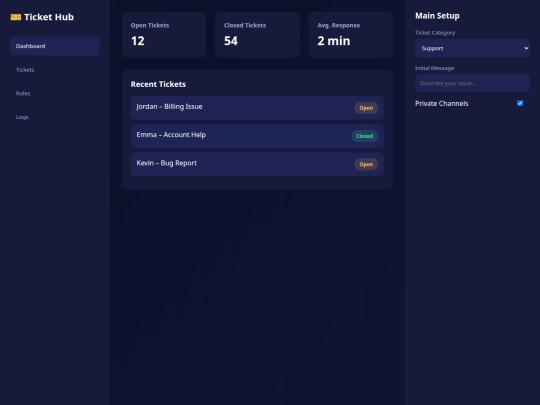
Task: Open the Emma – Account Help ticket
Action: click(257, 136)
